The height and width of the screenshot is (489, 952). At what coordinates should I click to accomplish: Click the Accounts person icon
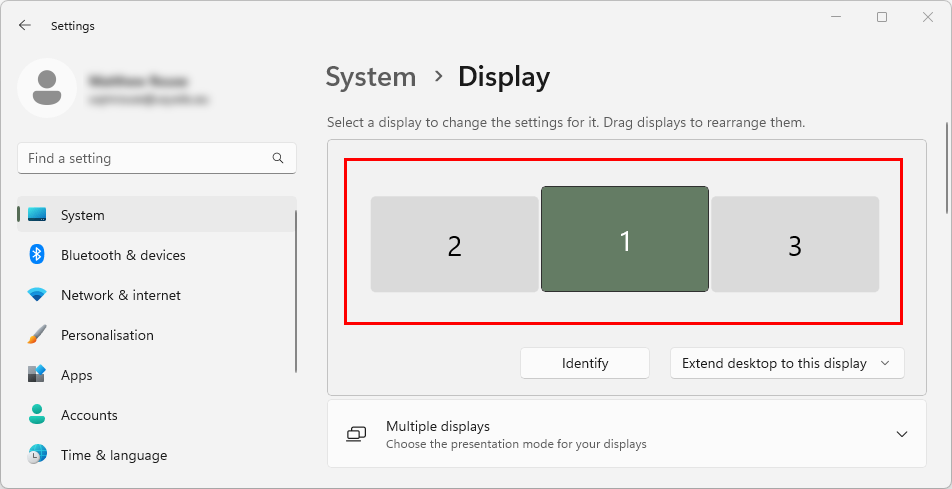tap(37, 415)
